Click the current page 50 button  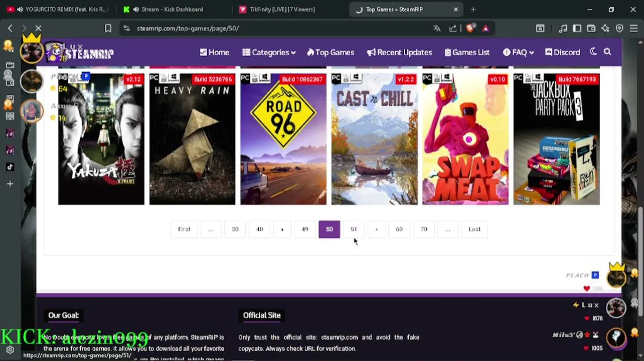click(x=329, y=229)
